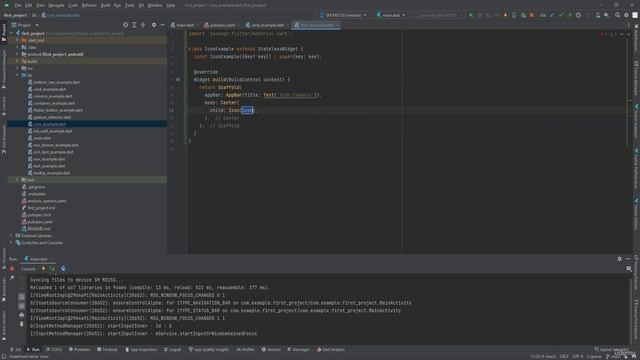
Task: Select column_example.dart in project tree
Action: [53, 96]
